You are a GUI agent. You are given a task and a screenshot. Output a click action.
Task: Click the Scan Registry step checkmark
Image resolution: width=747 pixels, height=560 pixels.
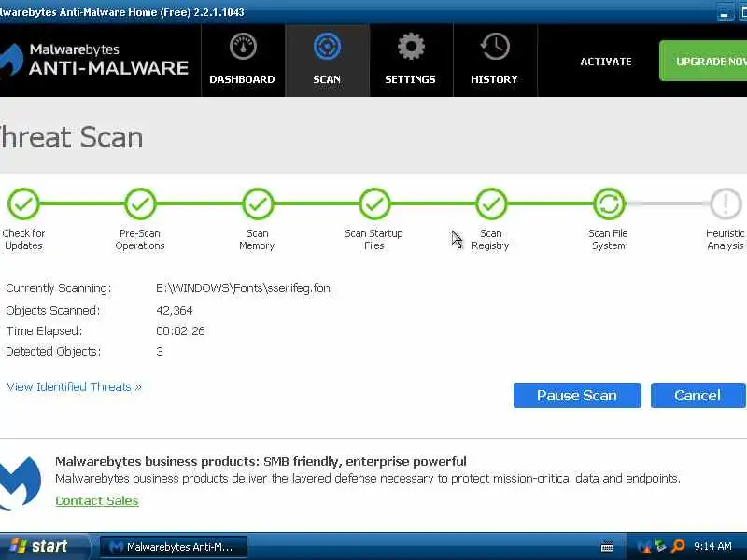click(491, 203)
